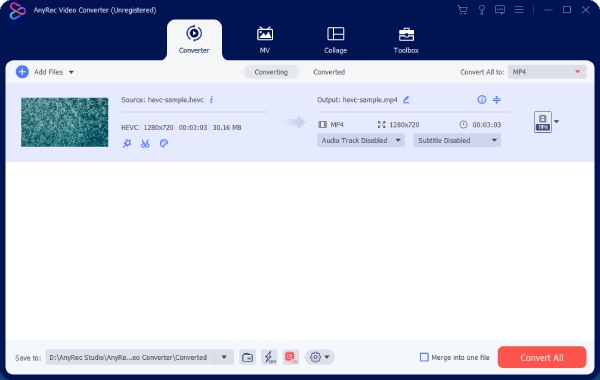Image resolution: width=600 pixels, height=380 pixels.
Task: Toggle ultrafast conversion lightning icon
Action: coord(269,357)
